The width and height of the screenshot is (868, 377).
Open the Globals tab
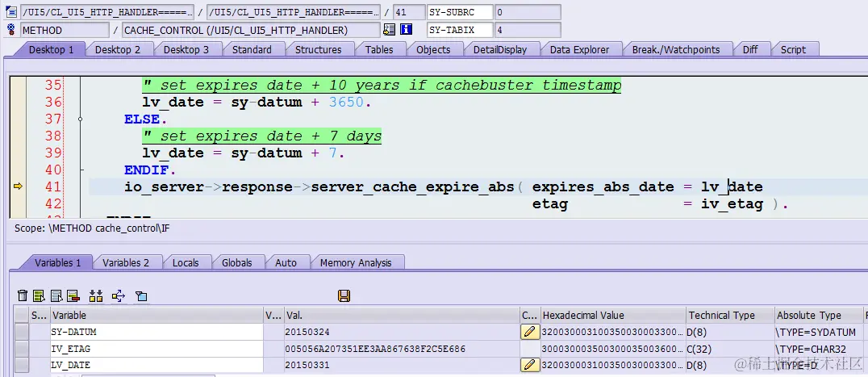click(x=237, y=262)
